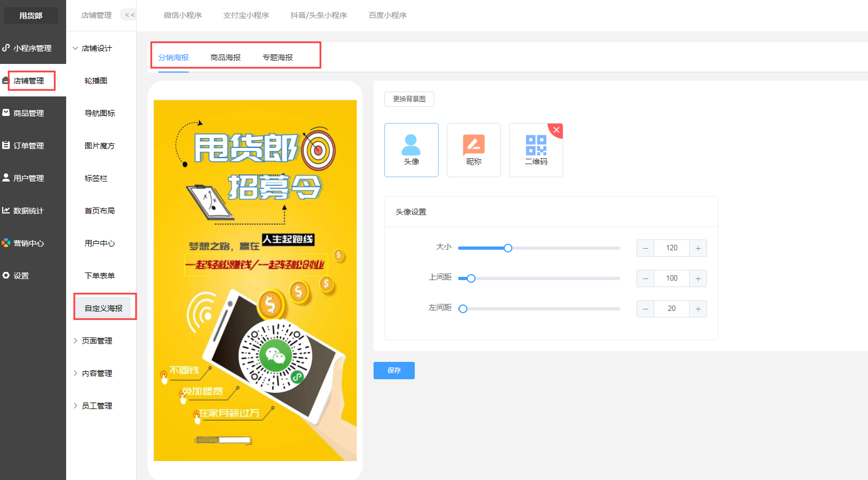Collapse the 店铺设计 menu group
This screenshot has width=868, height=480.
pos(75,48)
